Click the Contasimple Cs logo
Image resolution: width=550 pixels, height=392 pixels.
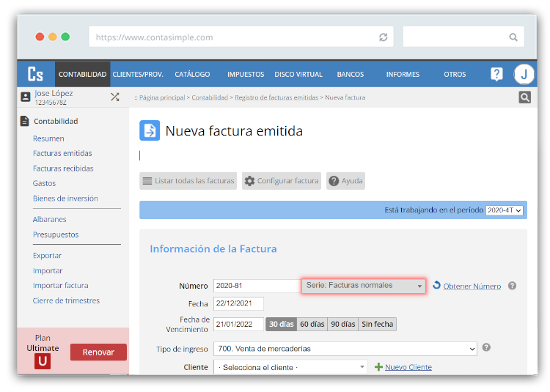[x=35, y=74]
